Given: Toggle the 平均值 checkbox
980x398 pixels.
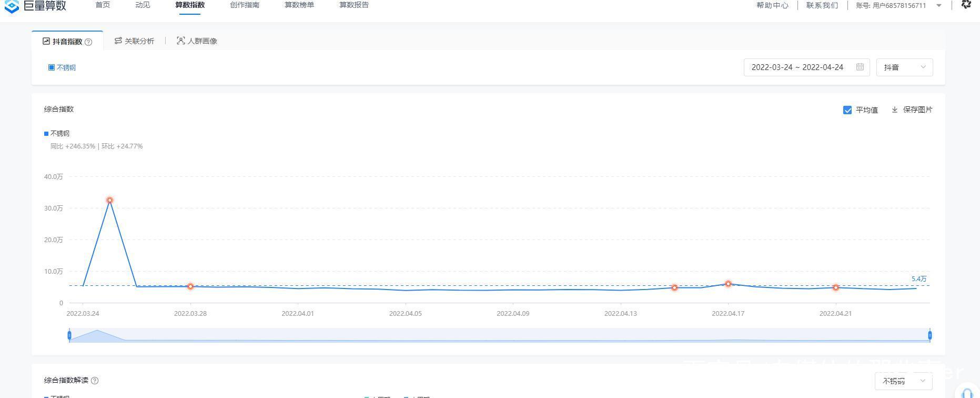Looking at the screenshot, I should (x=847, y=110).
